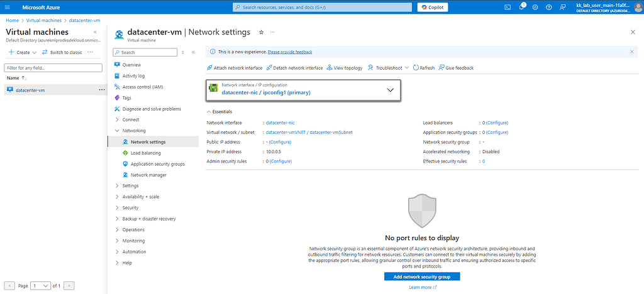Go to Application security groups menu item
The image size is (644, 294).
coord(157,164)
